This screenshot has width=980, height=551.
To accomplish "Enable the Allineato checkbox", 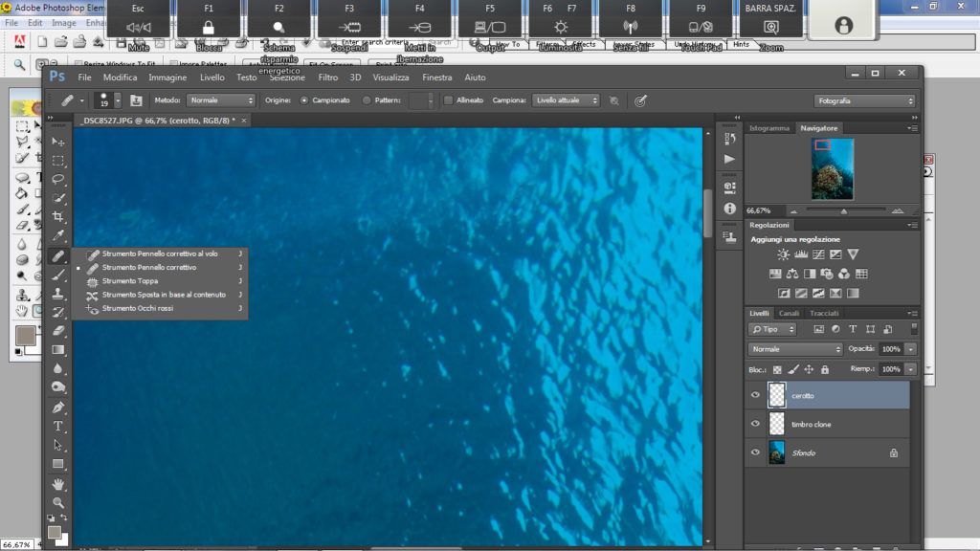I will coord(448,100).
